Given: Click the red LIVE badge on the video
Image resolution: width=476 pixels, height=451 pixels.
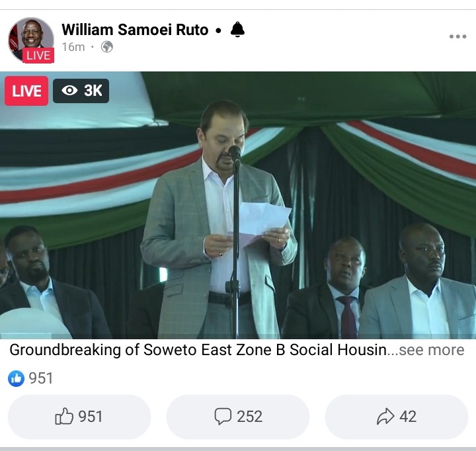Looking at the screenshot, I should click(x=26, y=91).
